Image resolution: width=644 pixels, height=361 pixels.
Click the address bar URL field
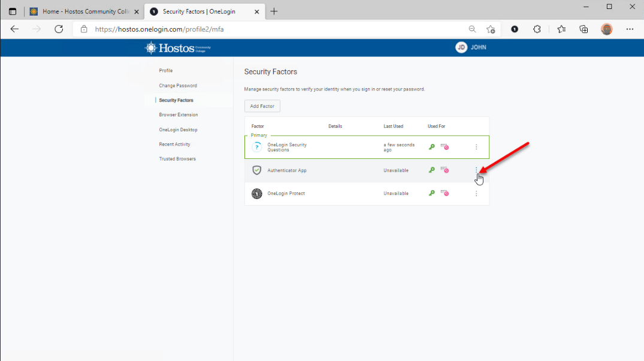click(271, 29)
